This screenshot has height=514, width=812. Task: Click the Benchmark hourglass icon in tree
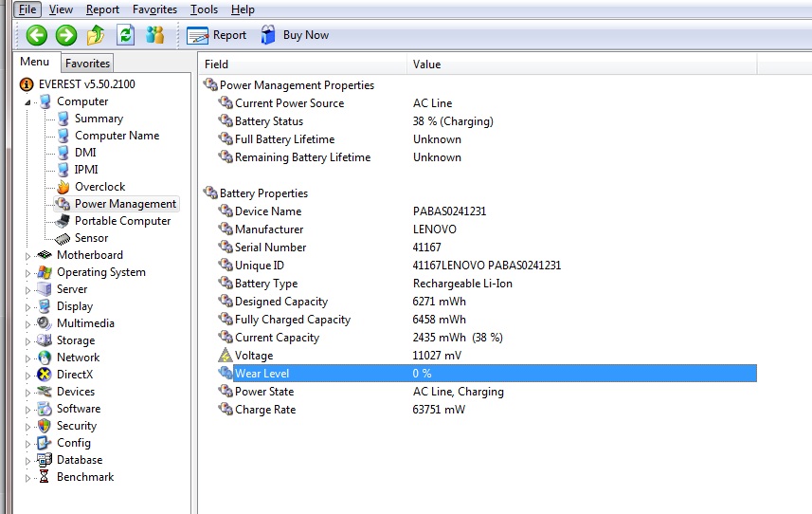44,477
